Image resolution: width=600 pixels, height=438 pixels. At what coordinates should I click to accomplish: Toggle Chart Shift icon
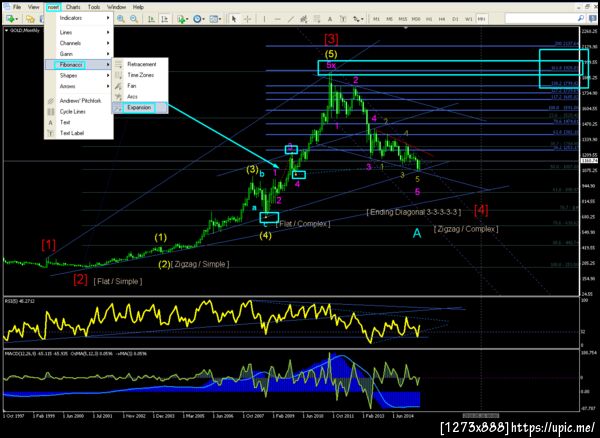[164, 19]
